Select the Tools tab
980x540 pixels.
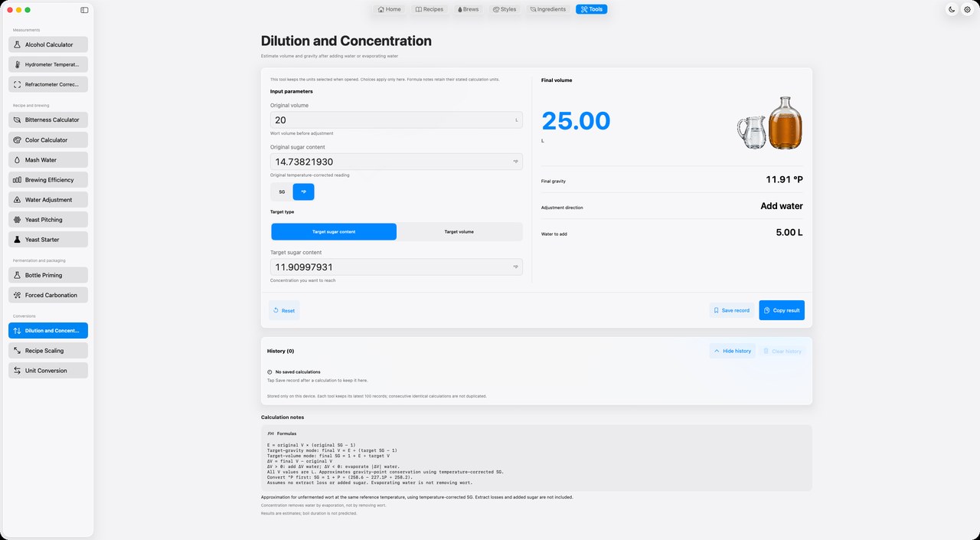pos(592,9)
